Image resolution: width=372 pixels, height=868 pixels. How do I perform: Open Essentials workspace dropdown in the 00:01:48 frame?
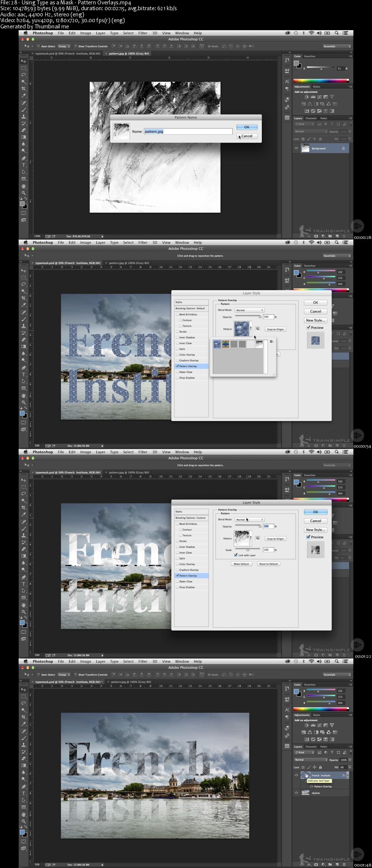(337, 675)
